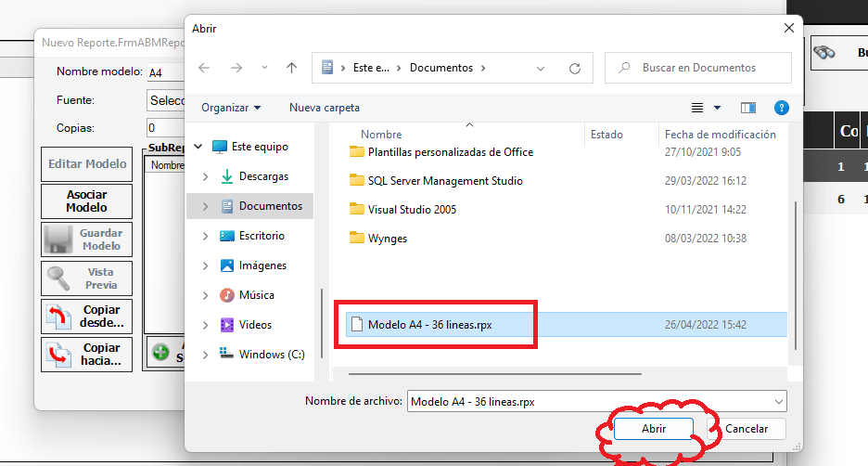Image resolution: width=868 pixels, height=466 pixels.
Task: Select Escritorio in navigation pane
Action: 262,236
